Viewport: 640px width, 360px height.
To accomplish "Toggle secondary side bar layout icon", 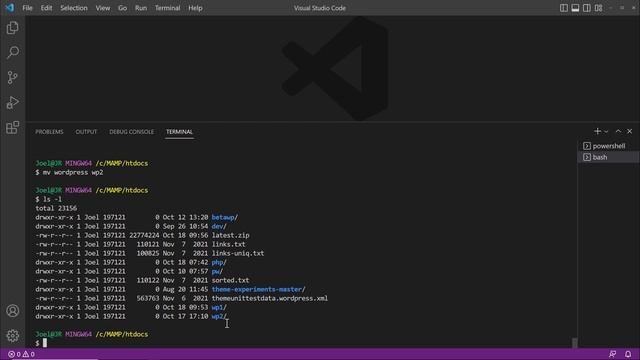I will point(587,8).
